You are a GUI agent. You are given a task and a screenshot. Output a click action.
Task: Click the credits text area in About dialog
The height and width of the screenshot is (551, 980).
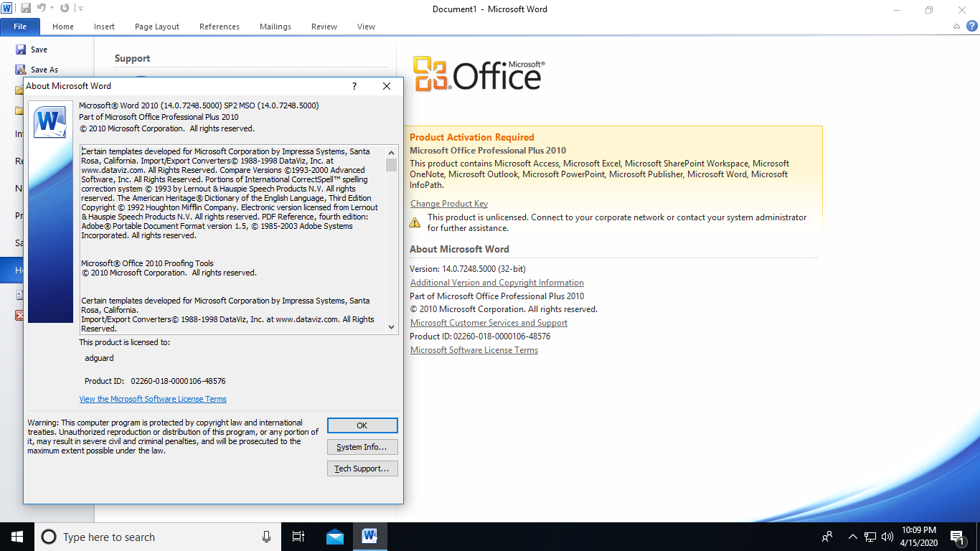point(232,240)
